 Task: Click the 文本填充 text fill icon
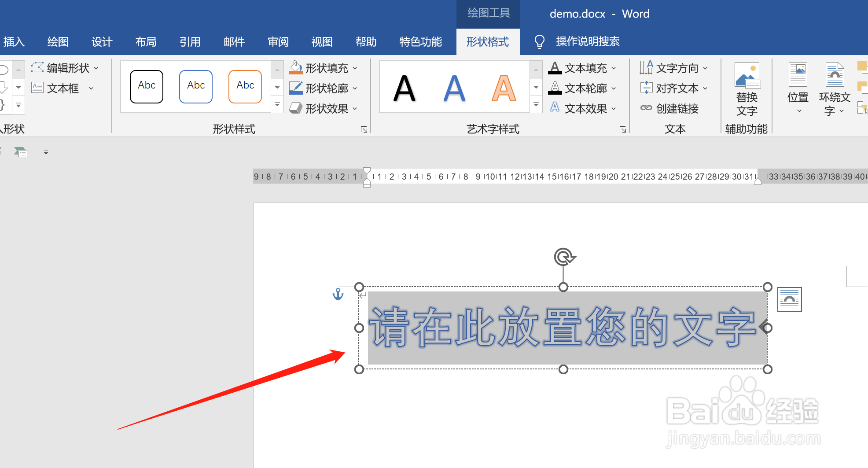[555, 67]
